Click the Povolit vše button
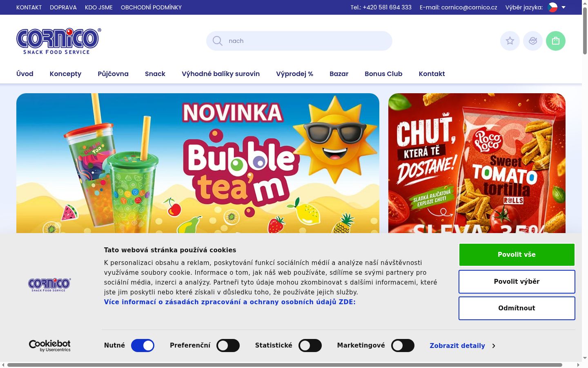Viewport: 588px width, 368px height. [x=517, y=254]
